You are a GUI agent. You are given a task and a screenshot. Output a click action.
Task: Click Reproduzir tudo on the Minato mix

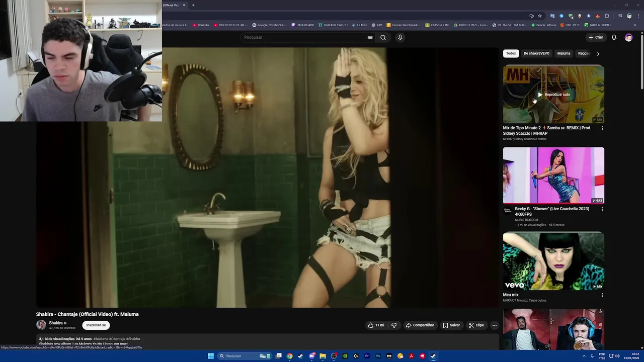click(553, 95)
